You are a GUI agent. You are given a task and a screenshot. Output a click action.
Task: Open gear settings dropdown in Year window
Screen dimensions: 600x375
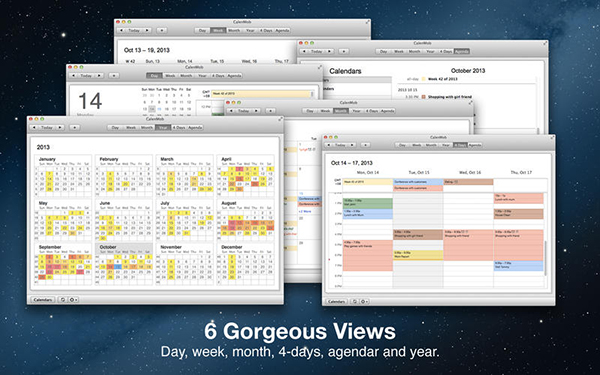point(73,300)
